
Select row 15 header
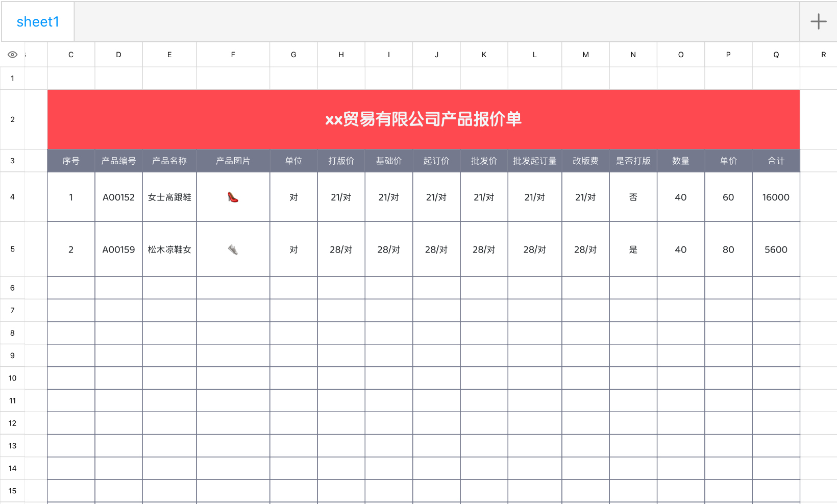[12, 491]
